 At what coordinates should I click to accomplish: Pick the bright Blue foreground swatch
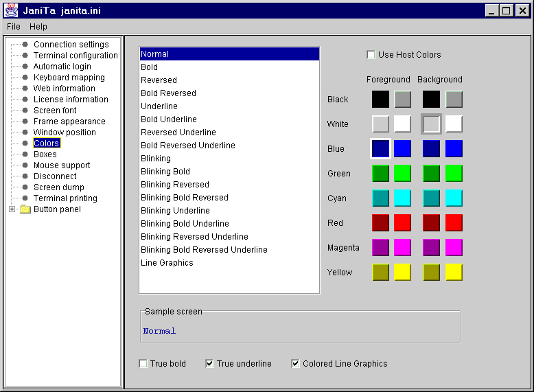pyautogui.click(x=402, y=149)
